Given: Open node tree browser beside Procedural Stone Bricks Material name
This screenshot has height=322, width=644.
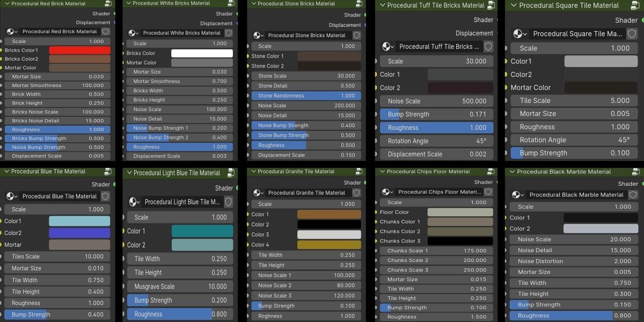Looking at the screenshot, I should coord(258,35).
